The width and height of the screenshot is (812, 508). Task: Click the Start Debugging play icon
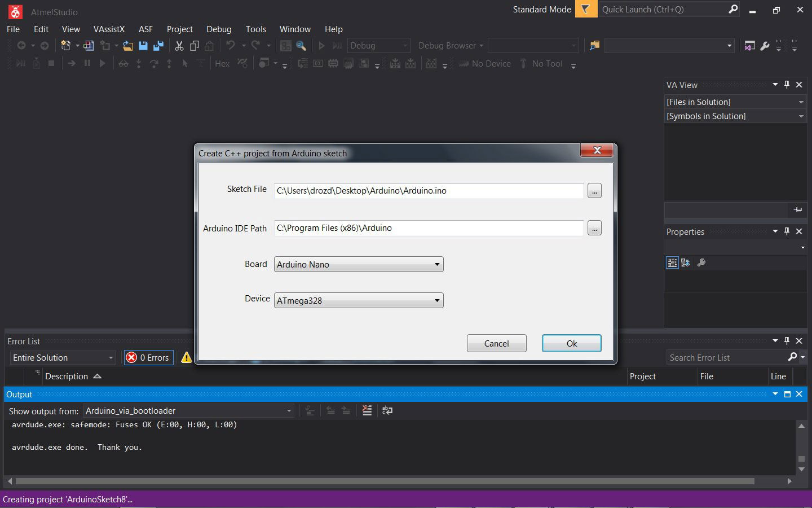tap(321, 46)
